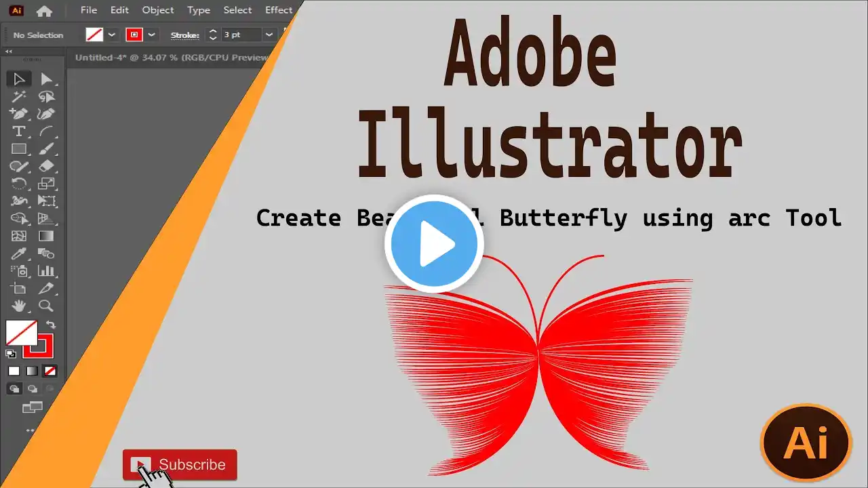Activate the Curvature tool
The width and height of the screenshot is (868, 488).
[46, 114]
